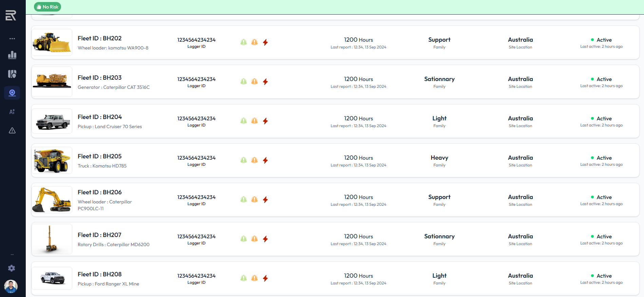Open settings gear in the sidebar

(x=12, y=268)
